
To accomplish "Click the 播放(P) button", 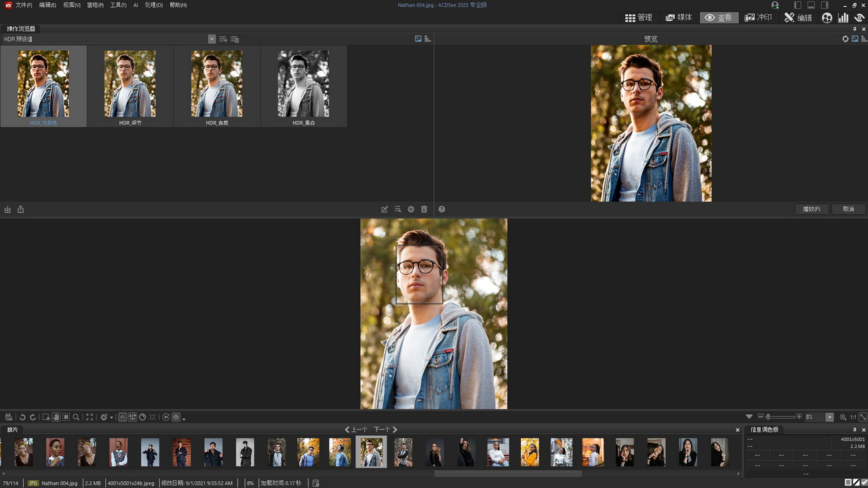I will point(812,209).
